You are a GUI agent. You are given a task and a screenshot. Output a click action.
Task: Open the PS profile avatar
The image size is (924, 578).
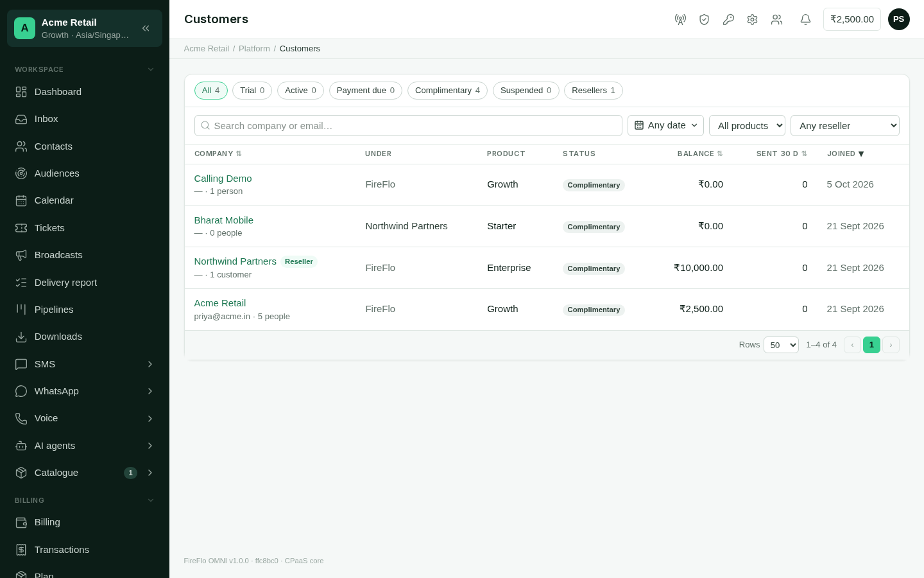point(898,19)
